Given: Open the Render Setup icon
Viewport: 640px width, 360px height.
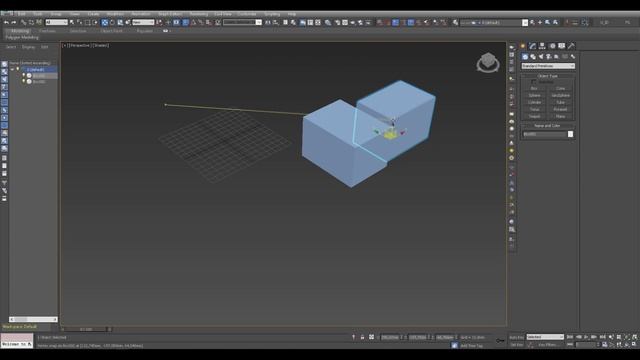Looking at the screenshot, I should coord(338,22).
